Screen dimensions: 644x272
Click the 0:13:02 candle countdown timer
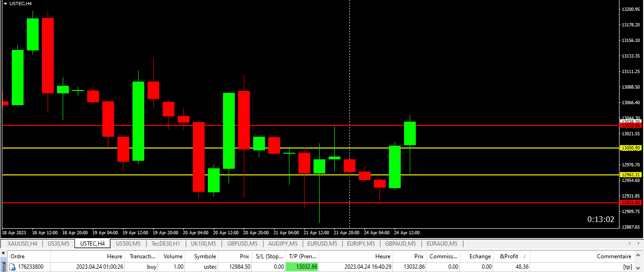pyautogui.click(x=600, y=220)
